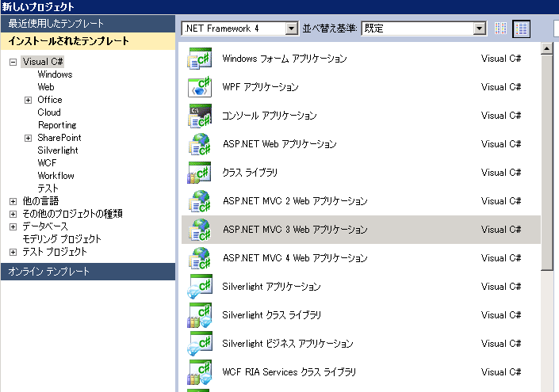Image resolution: width=559 pixels, height=392 pixels.
Task: Select the Windows category
Action: point(55,74)
